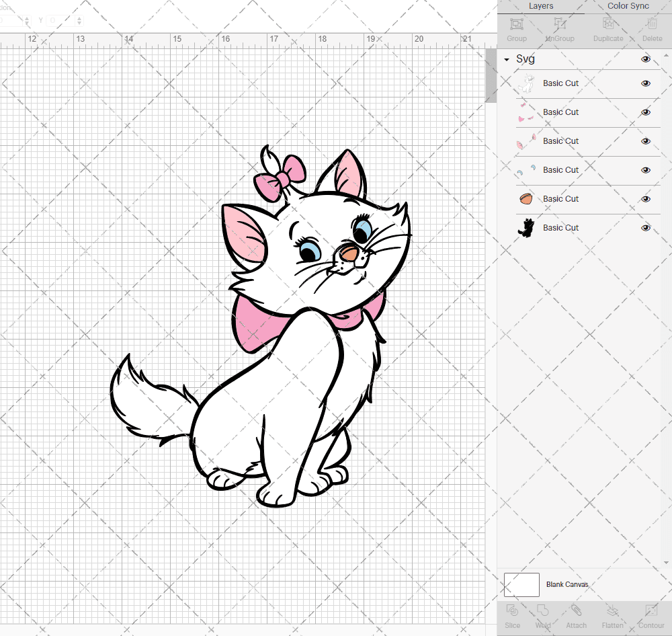Select the blue eyes layer thumbnail
Screen dimensions: 672x636
pyautogui.click(x=526, y=170)
